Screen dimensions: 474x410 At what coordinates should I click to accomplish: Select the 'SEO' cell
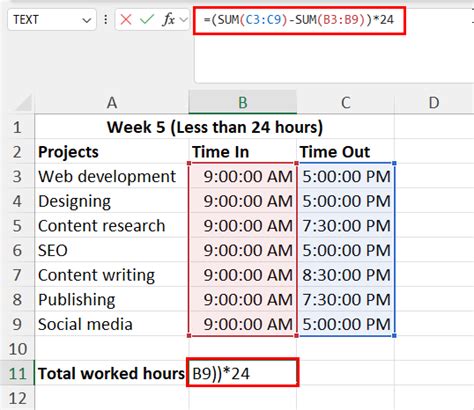coord(112,250)
